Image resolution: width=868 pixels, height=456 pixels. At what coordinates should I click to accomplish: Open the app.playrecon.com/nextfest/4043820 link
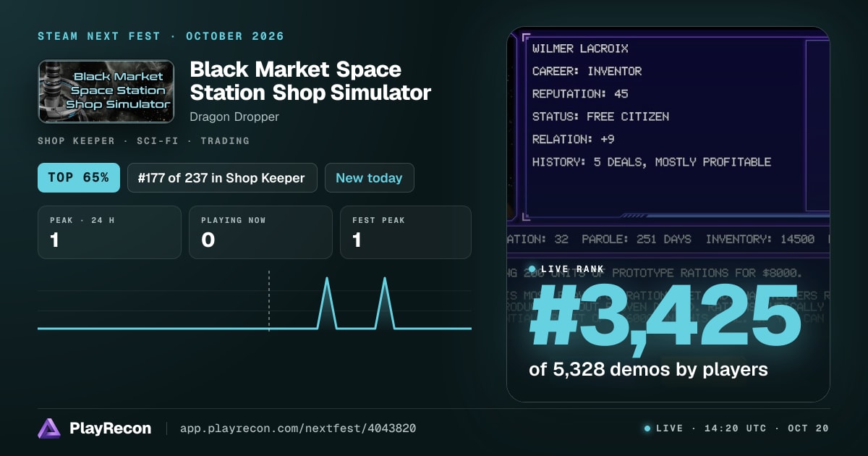click(x=298, y=428)
